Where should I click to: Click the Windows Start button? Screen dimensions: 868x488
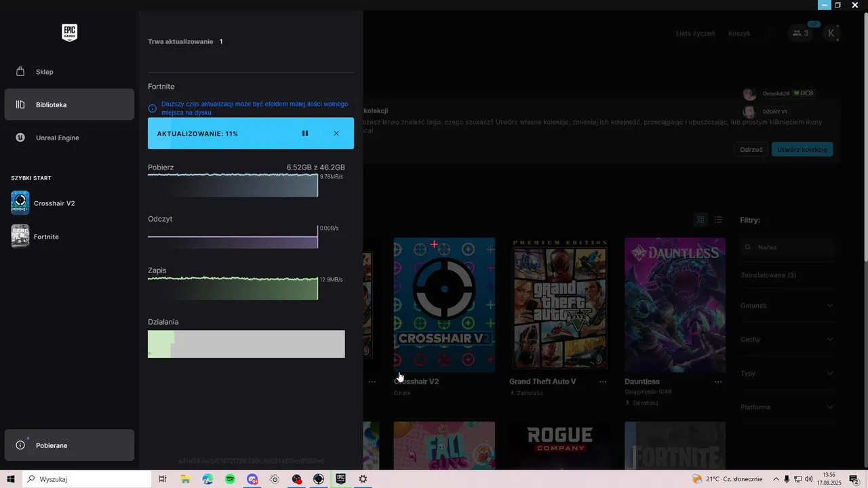pos(11,479)
